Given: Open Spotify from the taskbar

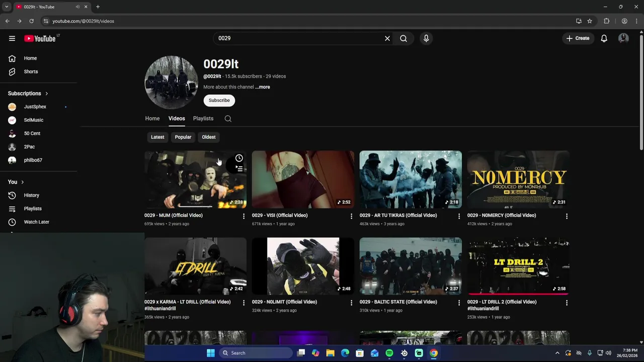Looking at the screenshot, I should [389, 353].
